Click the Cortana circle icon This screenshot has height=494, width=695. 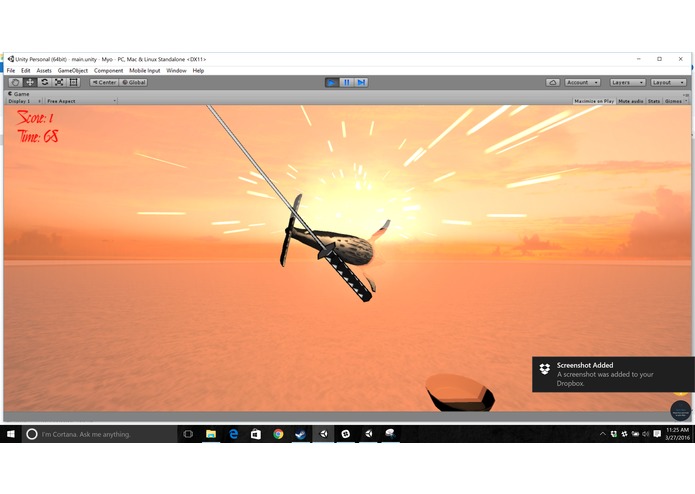32,434
